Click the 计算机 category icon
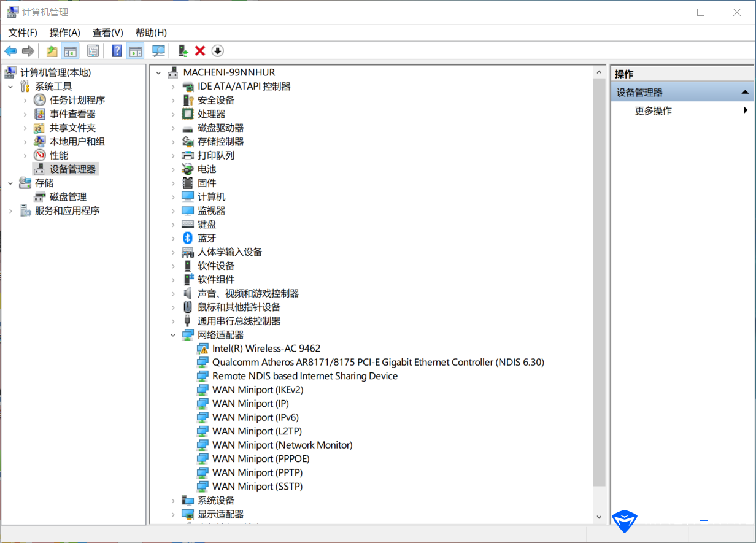 pos(188,197)
